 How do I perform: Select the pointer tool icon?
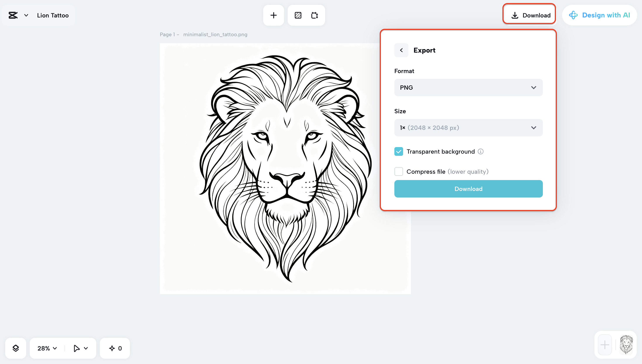click(76, 348)
